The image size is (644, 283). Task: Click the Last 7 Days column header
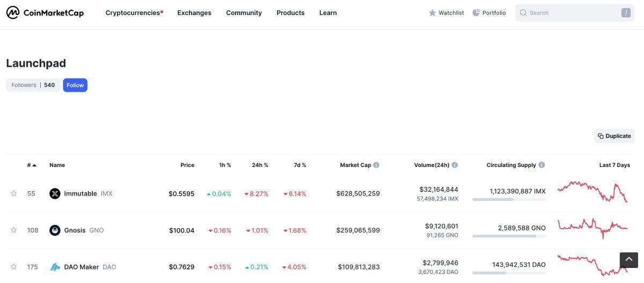tap(614, 165)
